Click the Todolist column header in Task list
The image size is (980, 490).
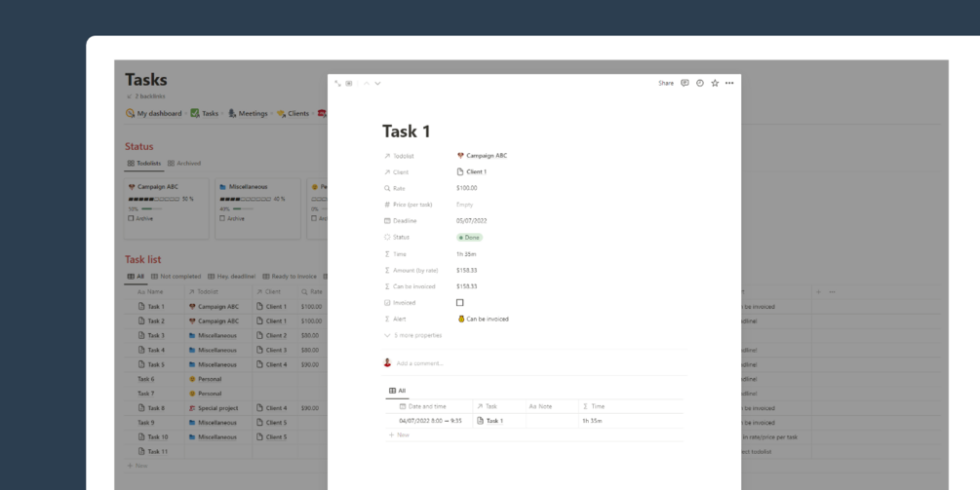pos(203,291)
